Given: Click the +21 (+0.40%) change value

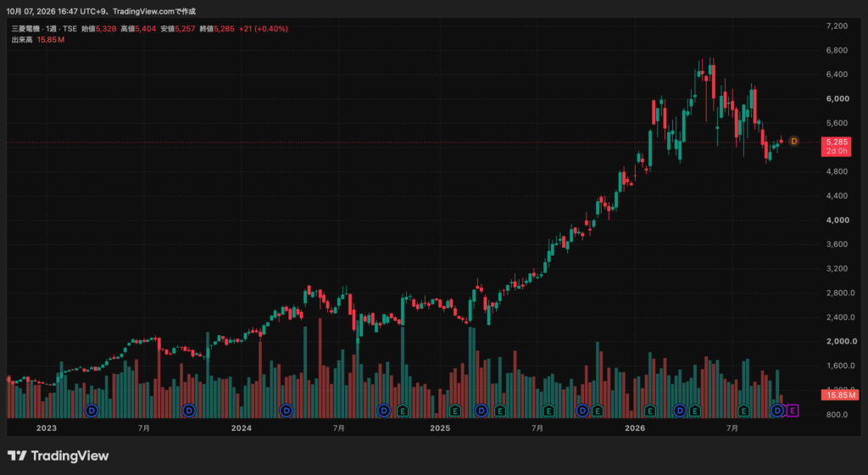Looking at the screenshot, I should [x=264, y=29].
